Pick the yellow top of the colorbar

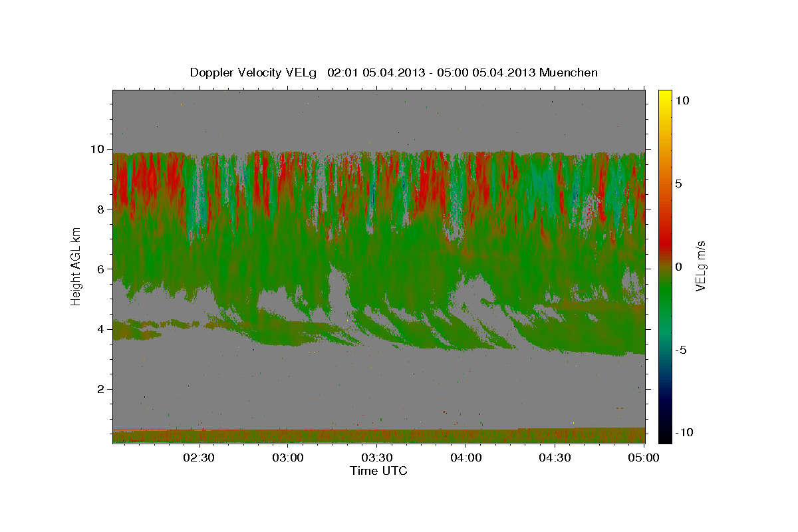pos(664,96)
